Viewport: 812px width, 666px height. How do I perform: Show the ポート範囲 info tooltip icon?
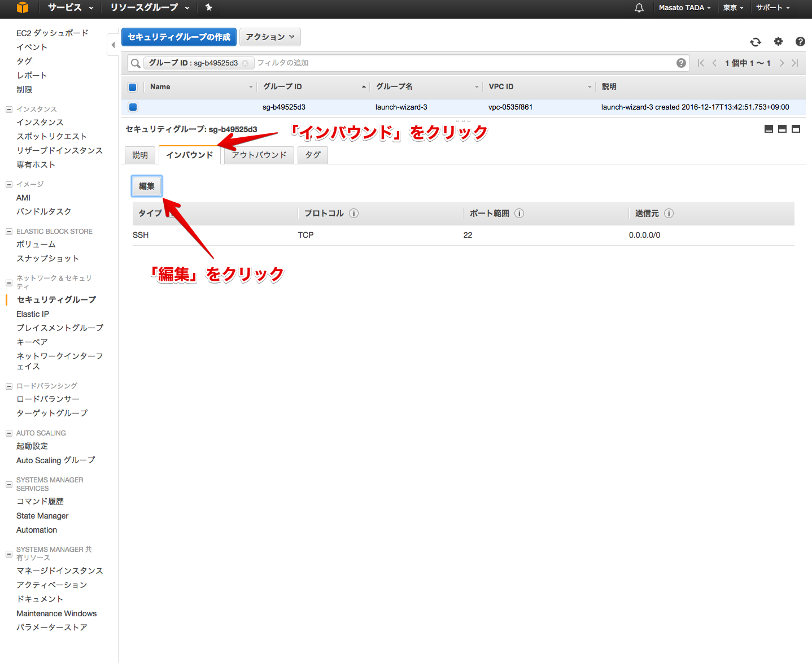pyautogui.click(x=519, y=214)
